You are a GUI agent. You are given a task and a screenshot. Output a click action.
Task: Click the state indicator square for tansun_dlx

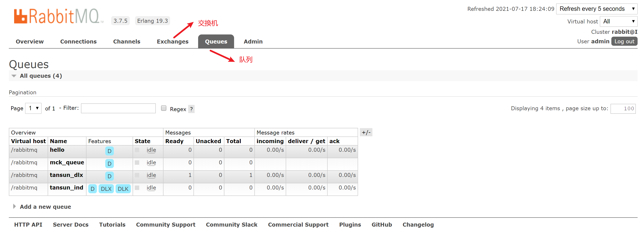tap(137, 175)
